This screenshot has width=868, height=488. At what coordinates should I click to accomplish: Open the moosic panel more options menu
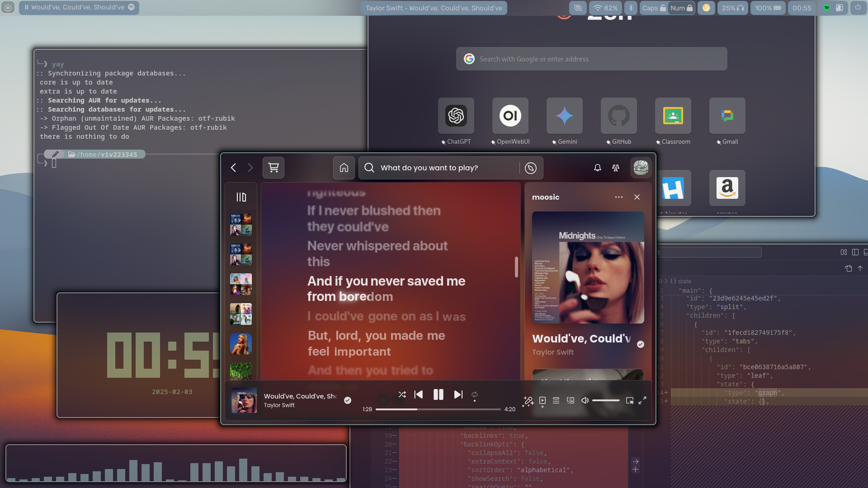pos(619,197)
